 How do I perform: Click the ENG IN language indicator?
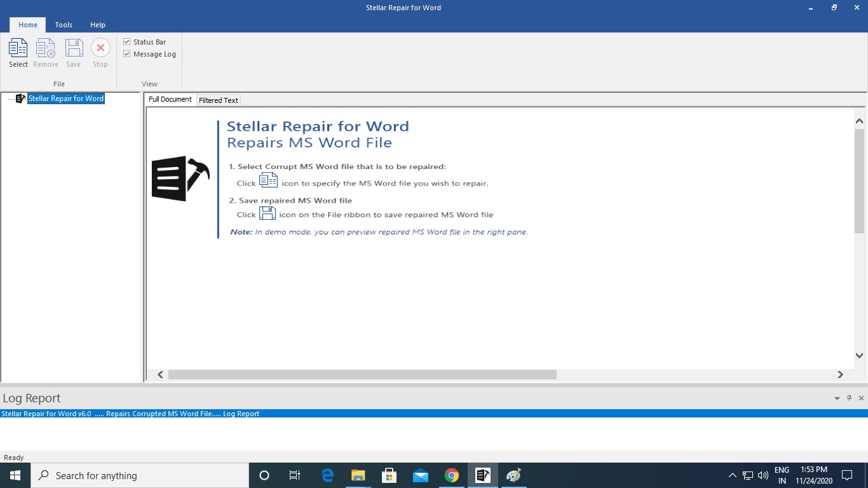tap(782, 475)
